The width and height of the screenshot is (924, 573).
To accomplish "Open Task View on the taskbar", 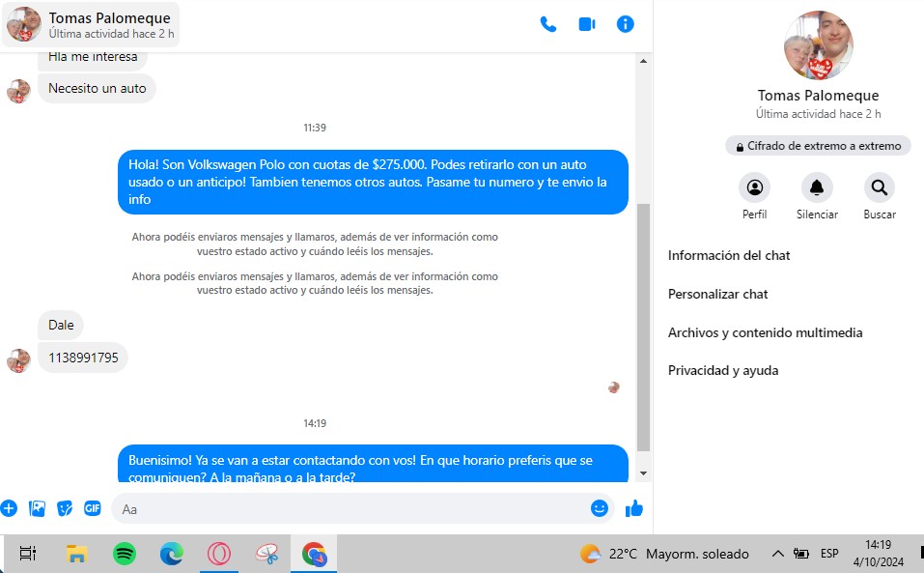I will point(28,554).
